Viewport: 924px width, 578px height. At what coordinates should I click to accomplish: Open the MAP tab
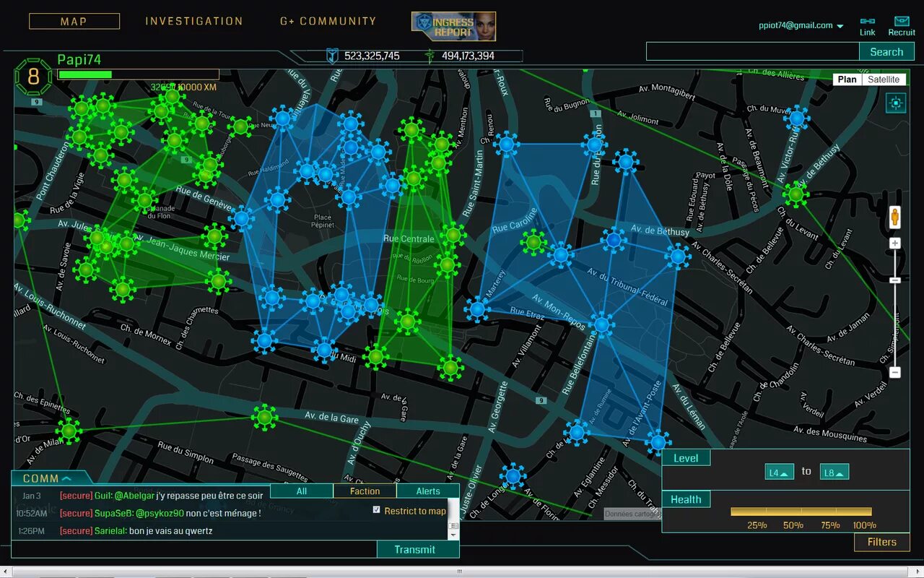pos(74,21)
